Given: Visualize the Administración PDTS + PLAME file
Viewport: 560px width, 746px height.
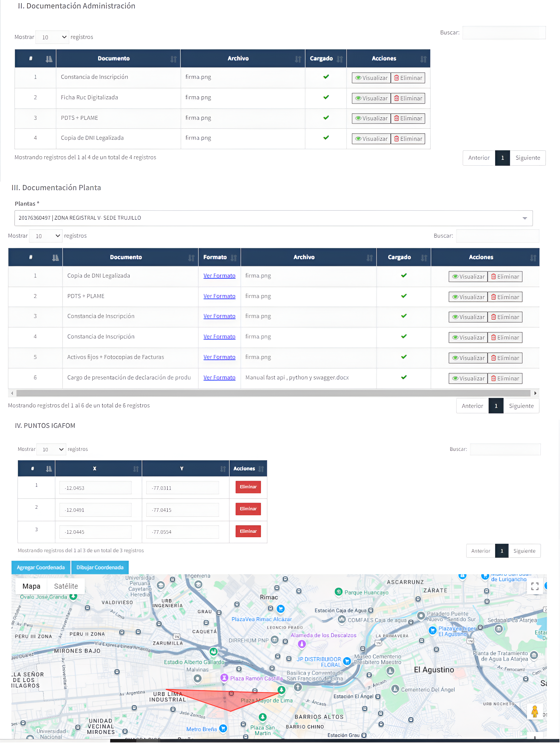Looking at the screenshot, I should [371, 118].
